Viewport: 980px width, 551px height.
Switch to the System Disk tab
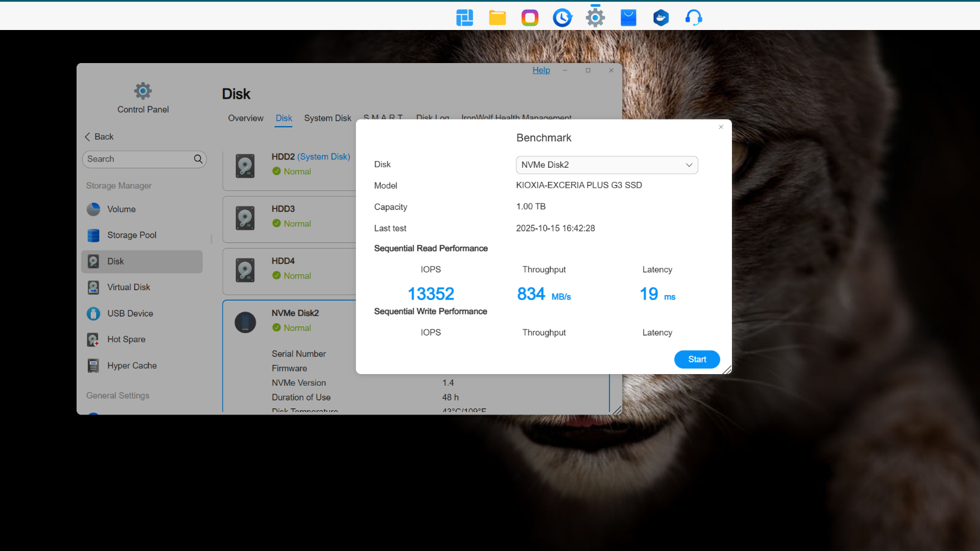click(x=327, y=118)
